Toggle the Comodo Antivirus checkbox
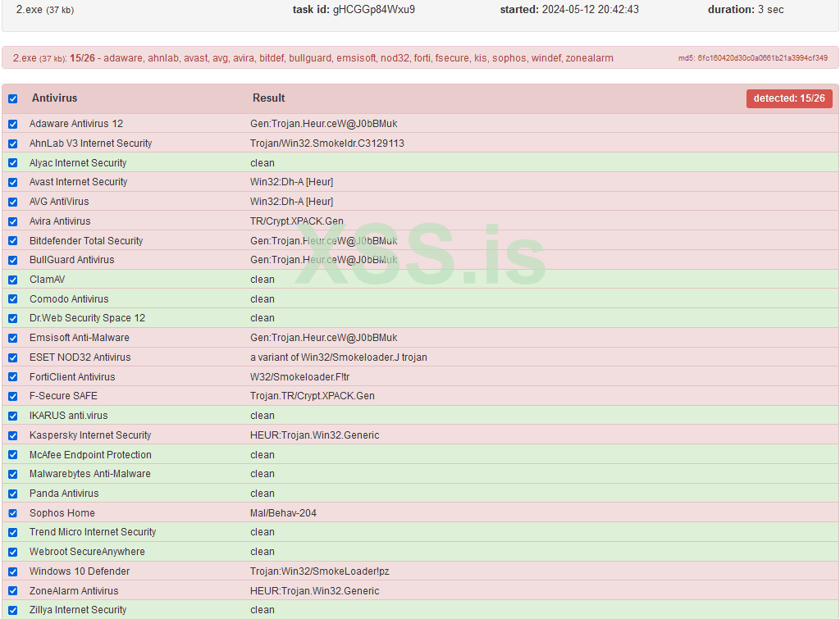Image resolution: width=840 pixels, height=619 pixels. click(13, 299)
